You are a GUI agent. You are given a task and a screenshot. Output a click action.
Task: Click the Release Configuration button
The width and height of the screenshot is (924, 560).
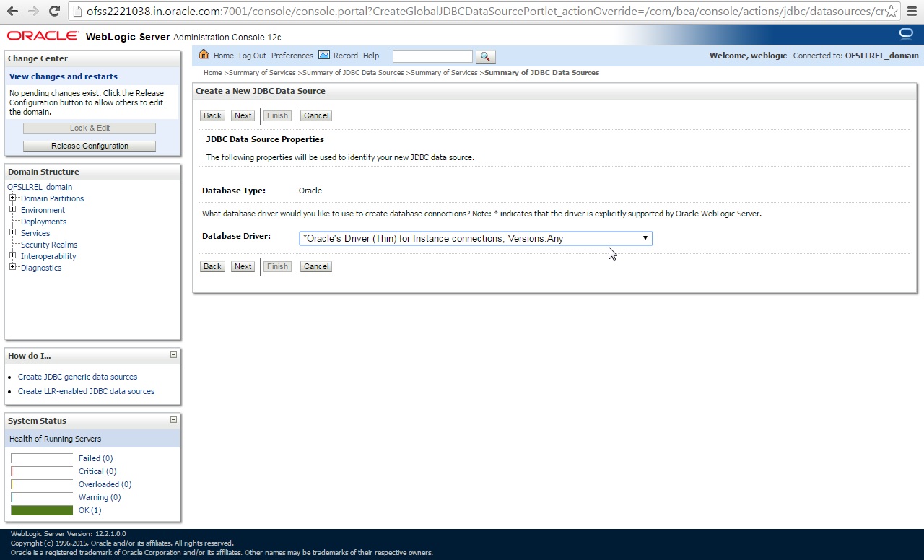click(x=90, y=146)
